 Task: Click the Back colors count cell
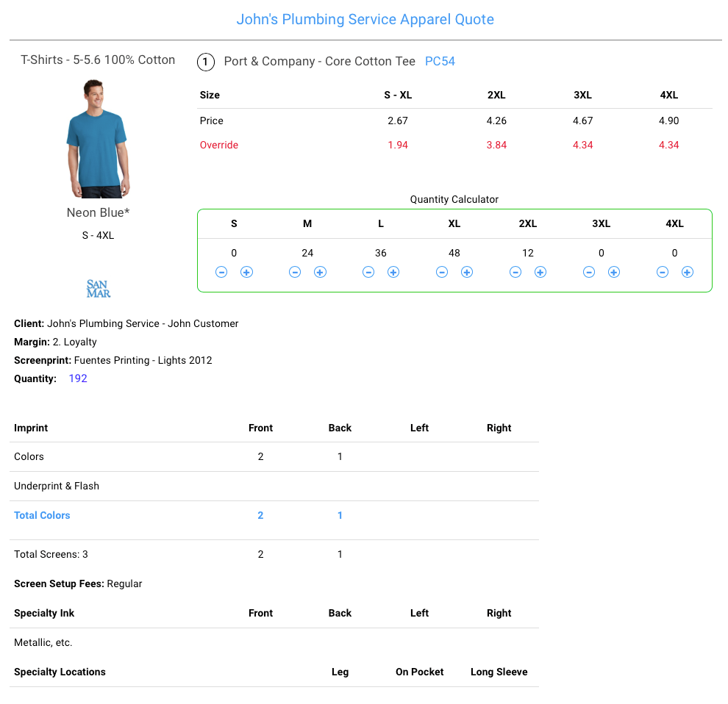coord(340,457)
